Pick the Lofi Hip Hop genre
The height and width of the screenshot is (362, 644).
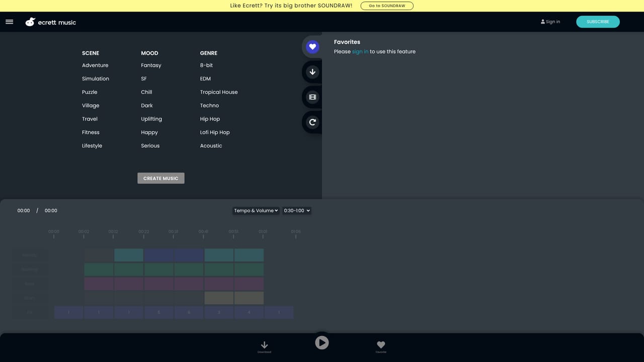(215, 132)
